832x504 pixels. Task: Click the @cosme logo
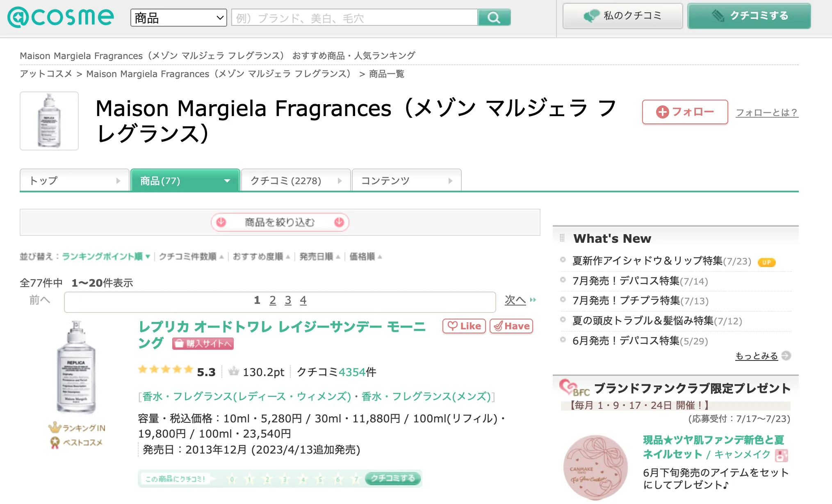point(61,17)
